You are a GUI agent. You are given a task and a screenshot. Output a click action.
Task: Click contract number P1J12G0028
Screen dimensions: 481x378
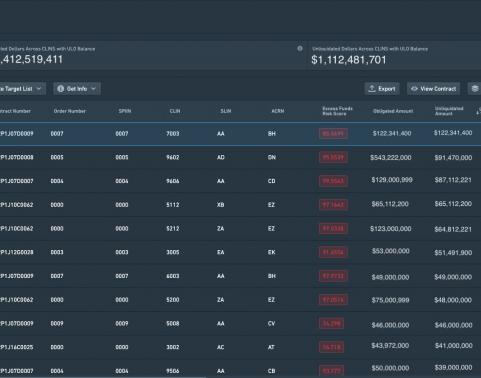17,252
